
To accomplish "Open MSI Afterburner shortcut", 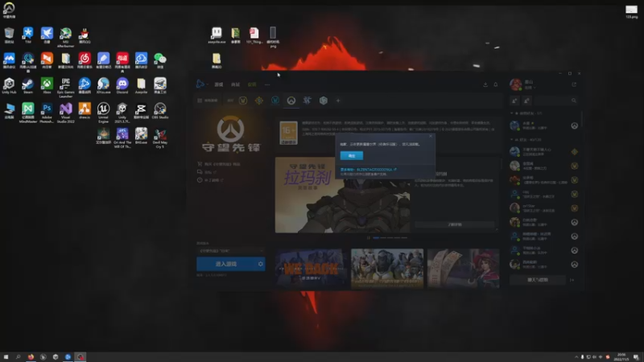I will (66, 37).
